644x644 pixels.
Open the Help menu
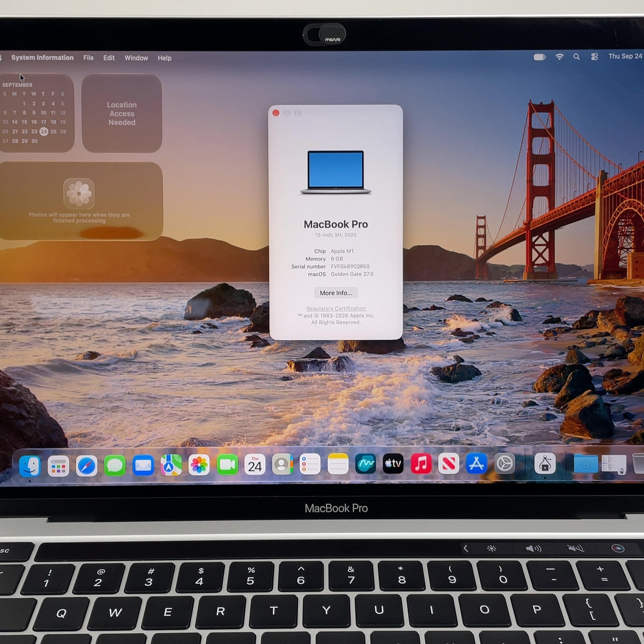click(x=164, y=58)
